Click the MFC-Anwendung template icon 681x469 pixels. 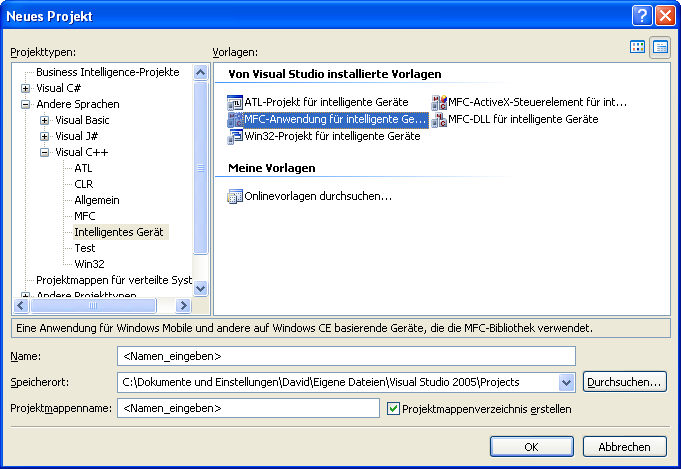click(235, 119)
